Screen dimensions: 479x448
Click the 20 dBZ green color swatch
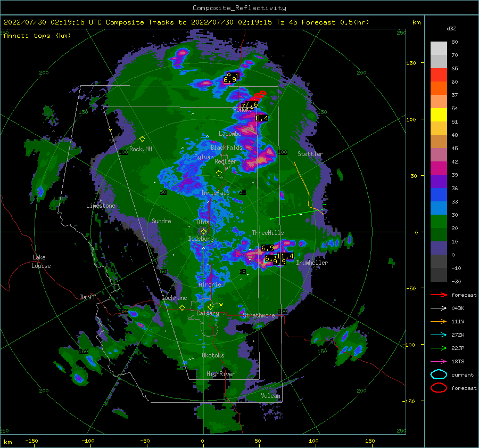coord(439,222)
